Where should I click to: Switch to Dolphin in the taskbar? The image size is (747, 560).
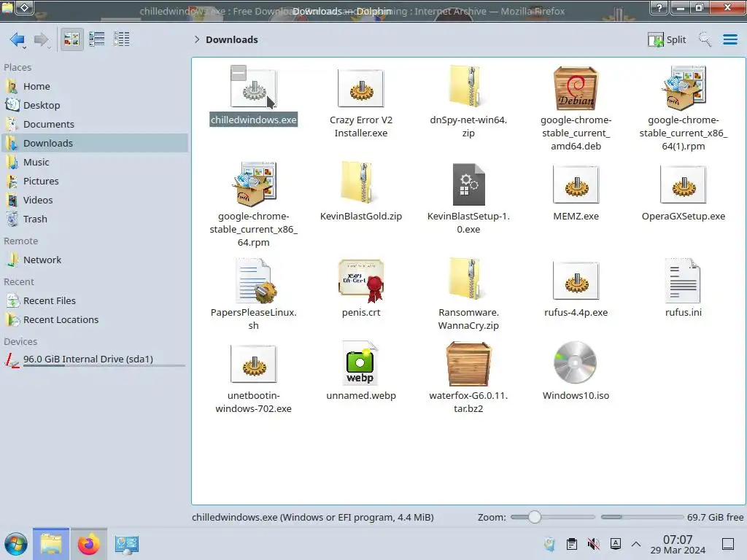51,544
